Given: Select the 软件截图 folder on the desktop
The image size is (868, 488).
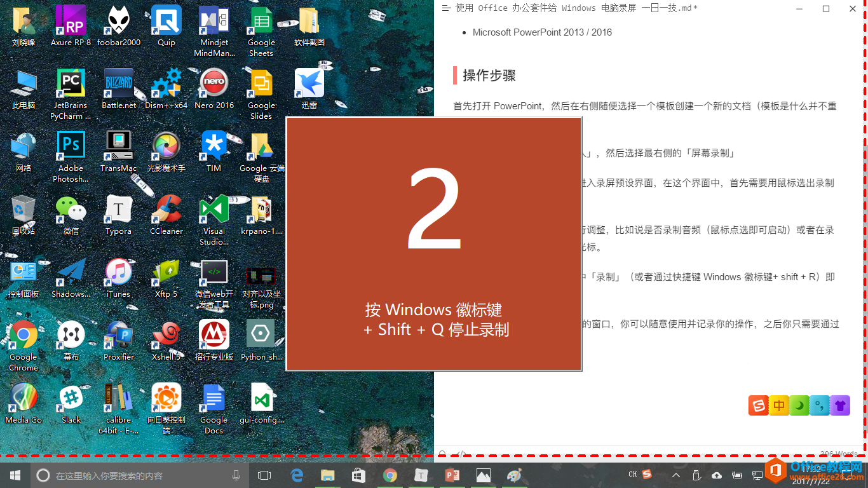Looking at the screenshot, I should 309,25.
